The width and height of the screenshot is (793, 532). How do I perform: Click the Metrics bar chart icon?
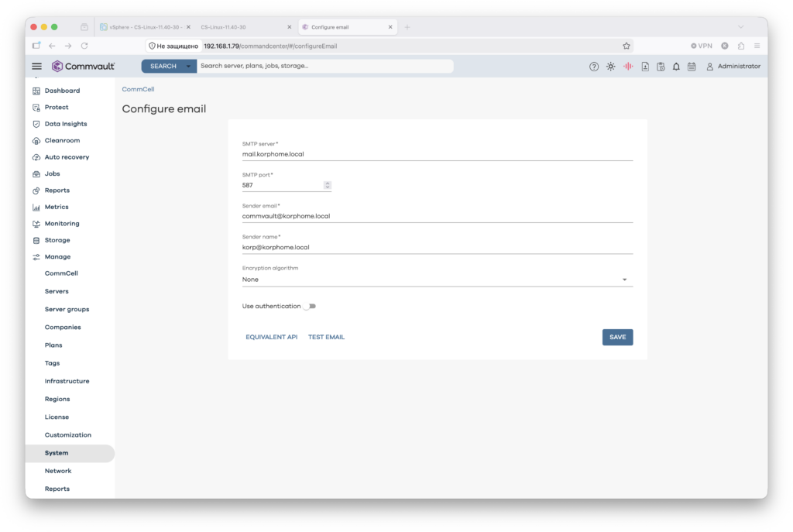pyautogui.click(x=36, y=208)
